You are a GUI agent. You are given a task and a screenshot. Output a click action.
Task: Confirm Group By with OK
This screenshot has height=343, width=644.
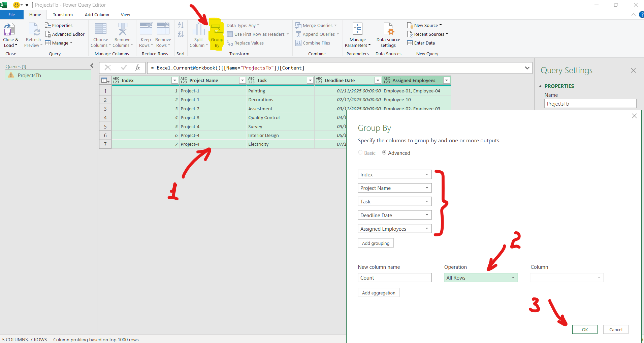(x=585, y=330)
